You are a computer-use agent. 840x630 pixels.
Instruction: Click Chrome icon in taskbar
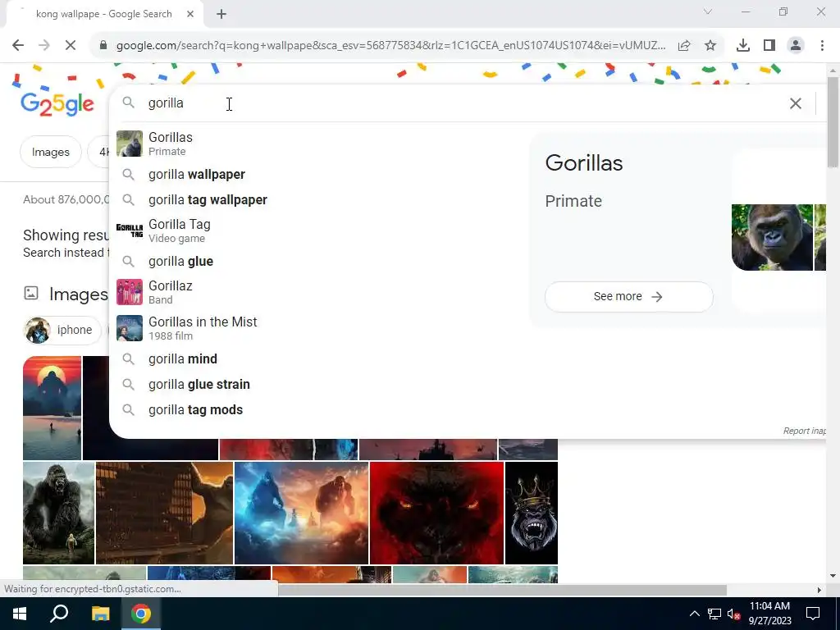tap(141, 614)
